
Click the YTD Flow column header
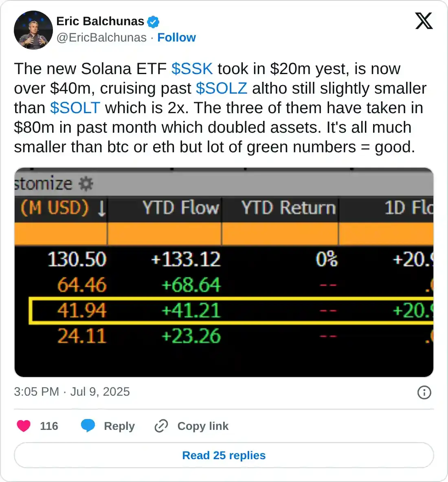click(181, 208)
